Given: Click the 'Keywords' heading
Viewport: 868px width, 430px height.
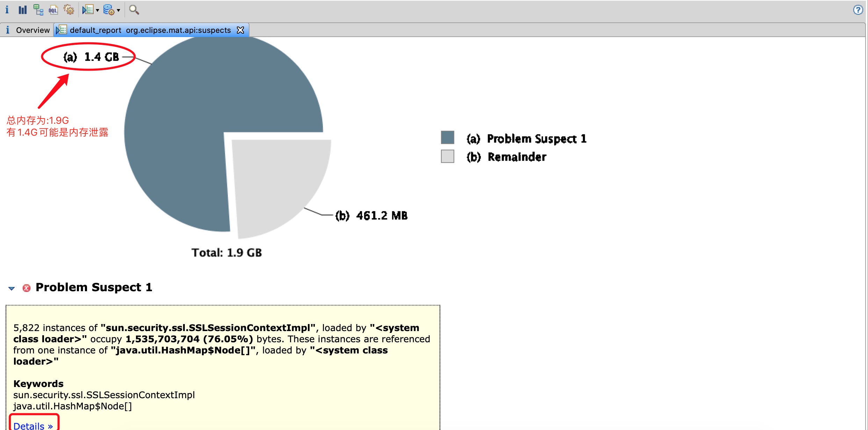Looking at the screenshot, I should [x=38, y=384].
